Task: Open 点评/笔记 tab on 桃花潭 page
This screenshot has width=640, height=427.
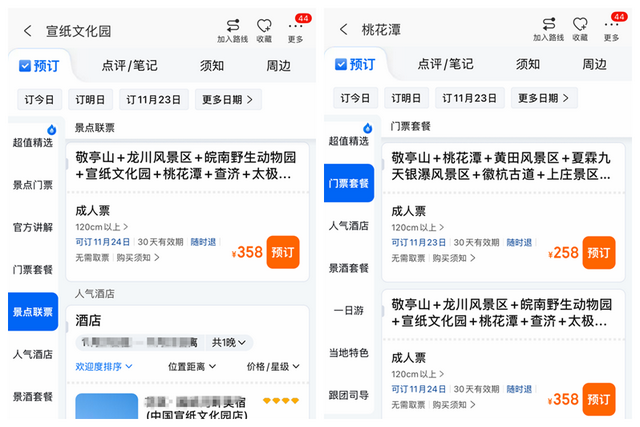Action: 445,64
